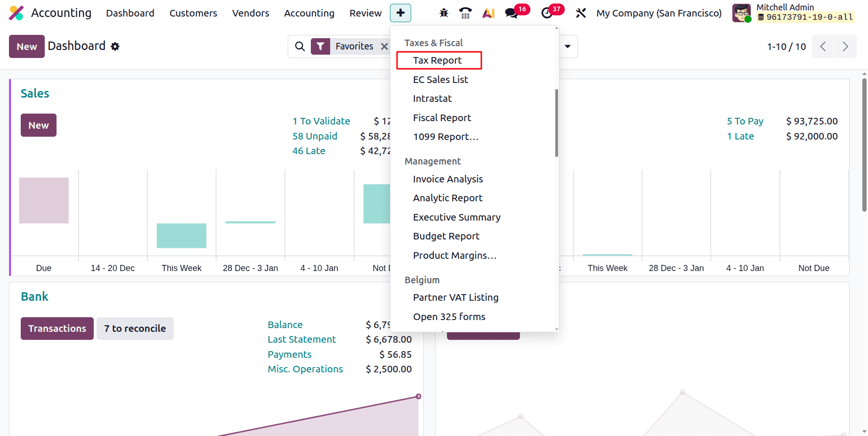Open Executive Summary menu entry
The height and width of the screenshot is (436, 868).
(456, 217)
